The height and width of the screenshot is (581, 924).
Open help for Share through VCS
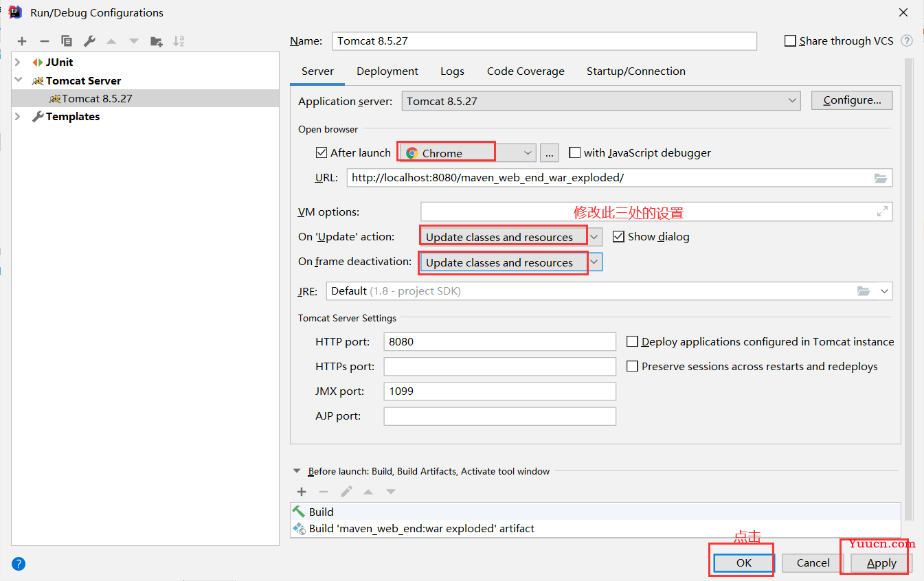[907, 41]
